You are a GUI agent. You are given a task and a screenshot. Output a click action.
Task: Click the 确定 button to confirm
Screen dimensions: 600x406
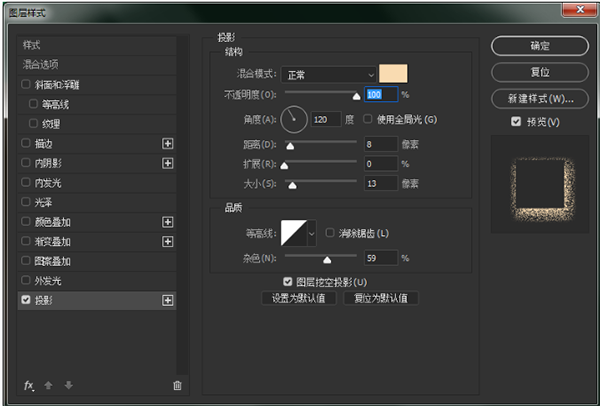coord(538,46)
